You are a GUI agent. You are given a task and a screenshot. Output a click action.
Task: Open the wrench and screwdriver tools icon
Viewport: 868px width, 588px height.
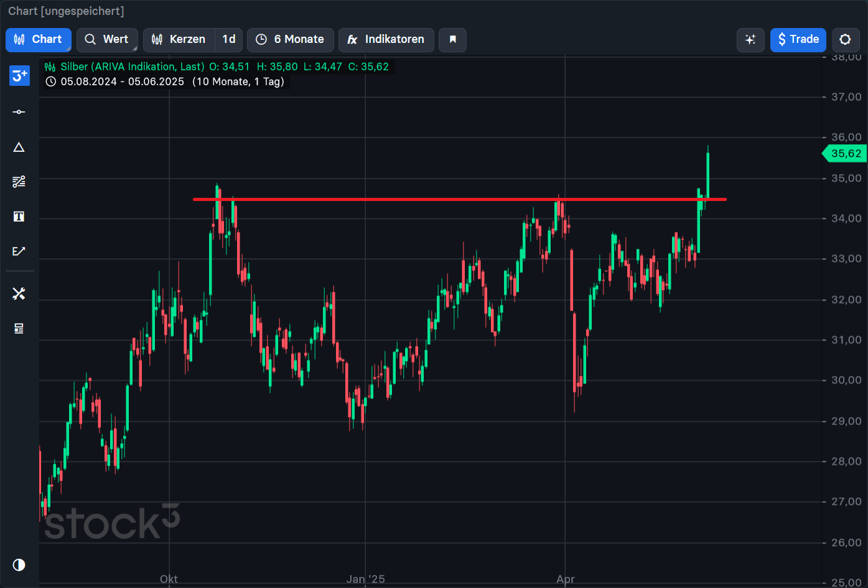19,294
